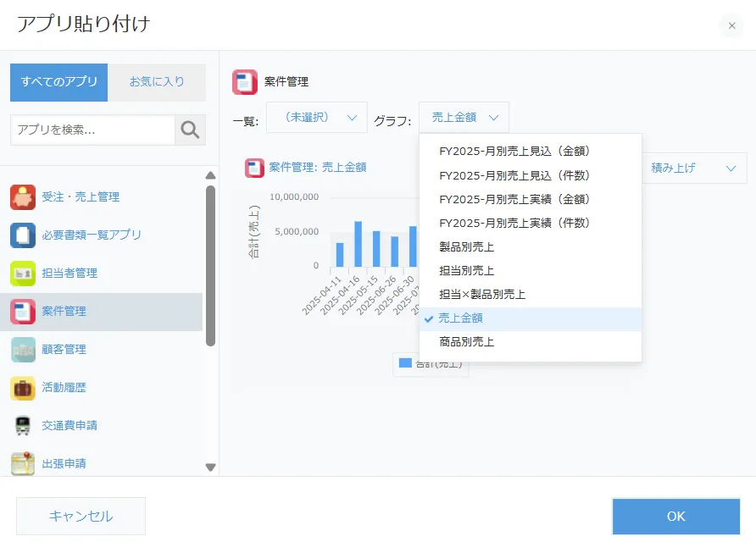The height and width of the screenshot is (553, 756).
Task: Click the 合計(売上) blue legend swatch
Action: [405, 363]
